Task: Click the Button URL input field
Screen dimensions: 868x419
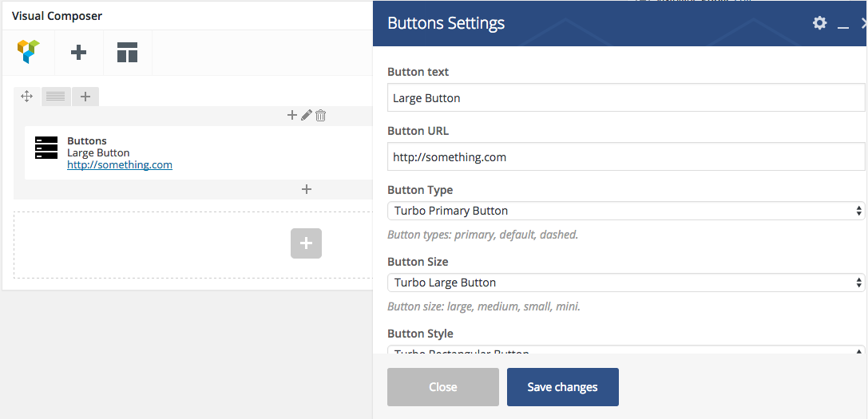Action: pyautogui.click(x=625, y=157)
